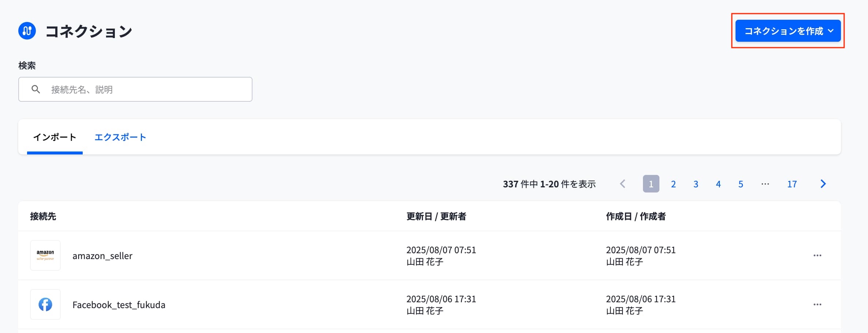Select インポート tab
Viewport: 868px width, 333px height.
(x=55, y=137)
